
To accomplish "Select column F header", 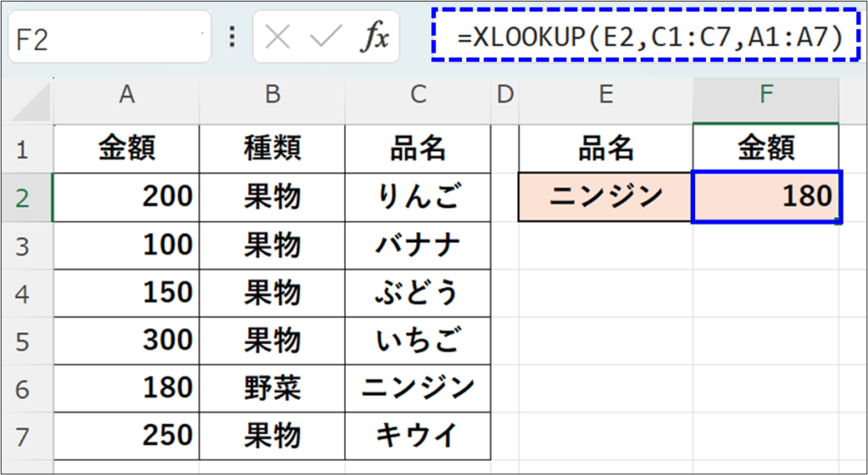I will [765, 96].
